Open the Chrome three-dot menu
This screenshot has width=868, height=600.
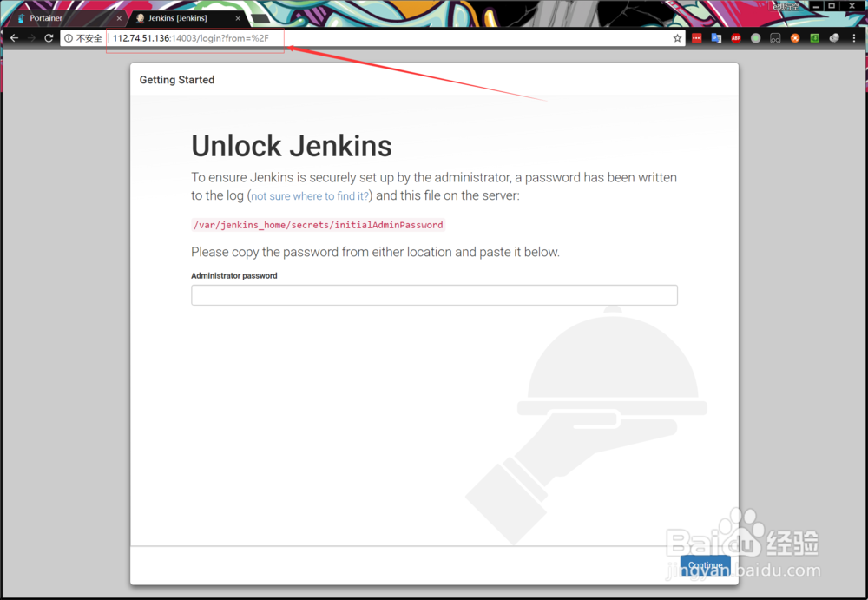click(854, 38)
